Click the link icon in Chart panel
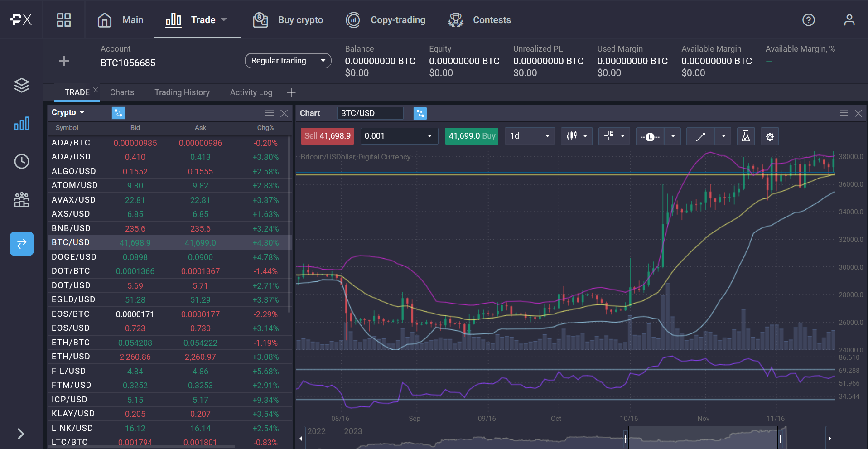Viewport: 868px width, 449px height. pyautogui.click(x=420, y=113)
